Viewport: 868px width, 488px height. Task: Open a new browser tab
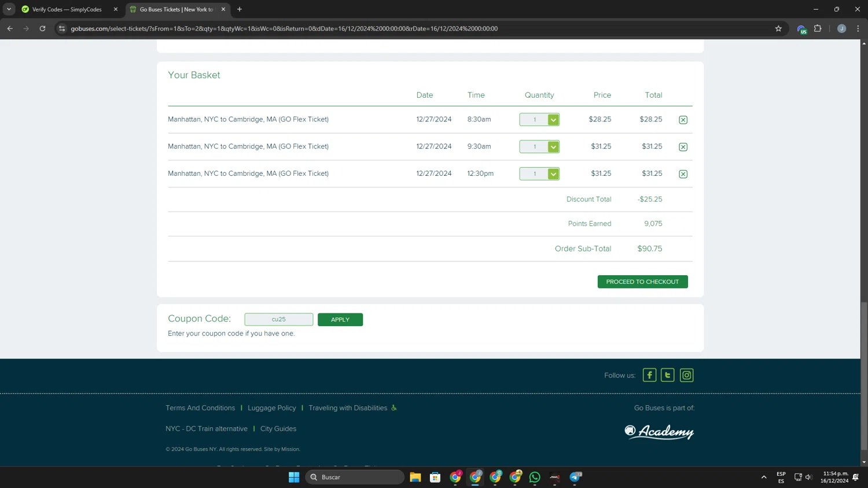pyautogui.click(x=240, y=9)
